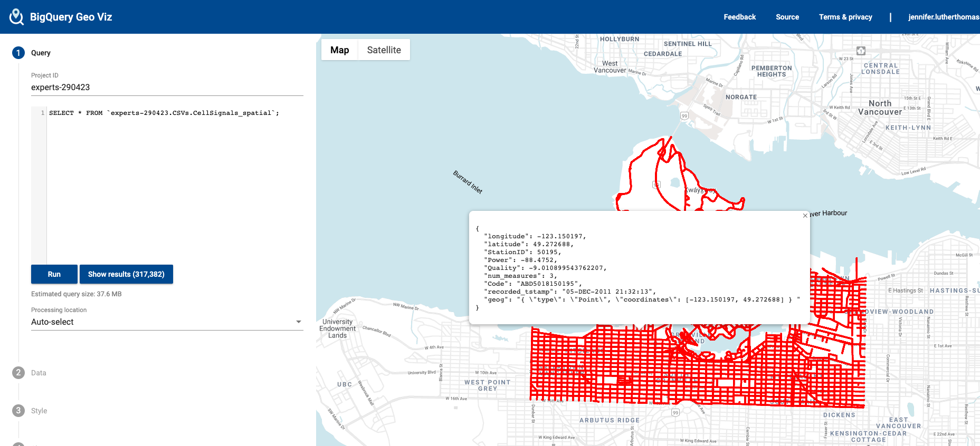Expand the Style step label
Viewport: 980px width, 446px height.
[x=39, y=411]
